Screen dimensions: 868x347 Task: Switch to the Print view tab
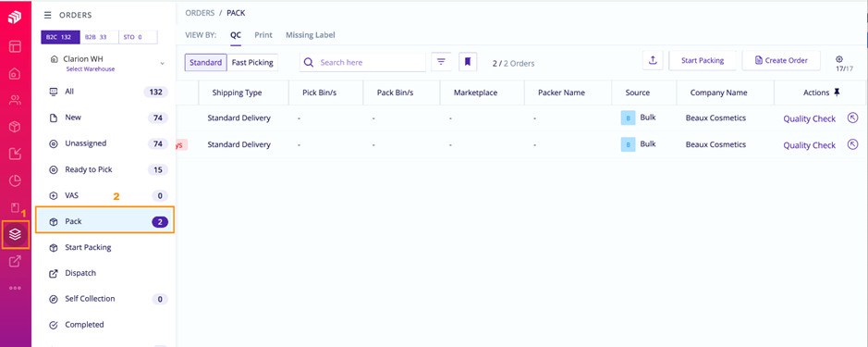point(263,35)
